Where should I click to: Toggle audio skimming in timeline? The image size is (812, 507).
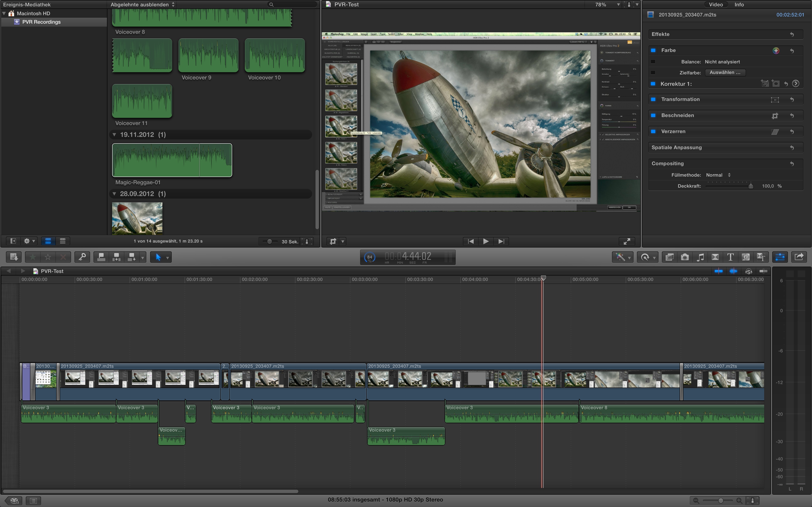[734, 271]
